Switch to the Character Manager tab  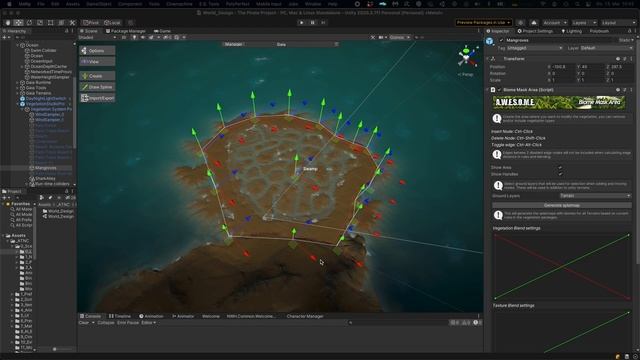pyautogui.click(x=305, y=316)
